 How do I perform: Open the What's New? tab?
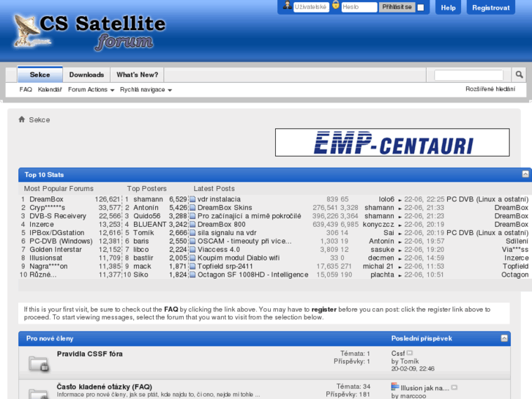click(x=137, y=75)
